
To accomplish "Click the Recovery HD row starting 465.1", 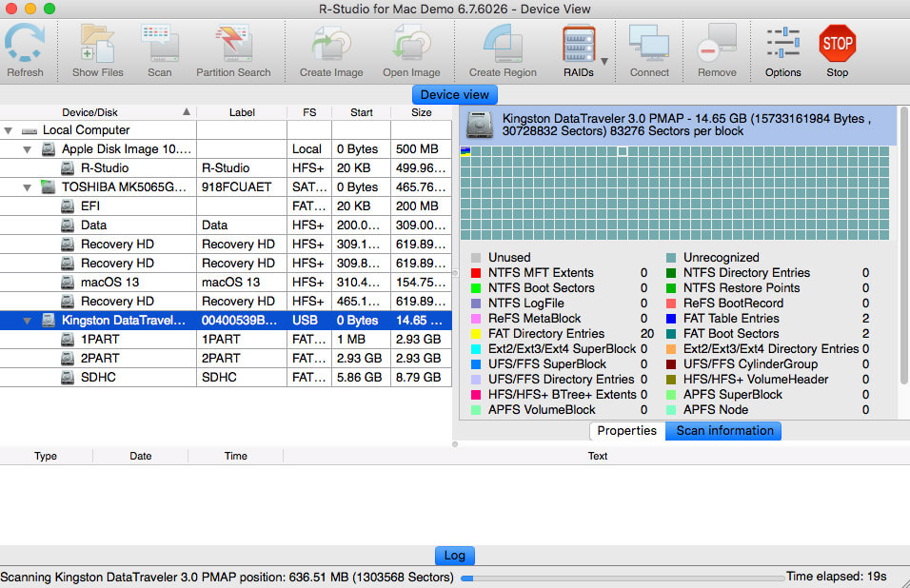I will coord(226,302).
